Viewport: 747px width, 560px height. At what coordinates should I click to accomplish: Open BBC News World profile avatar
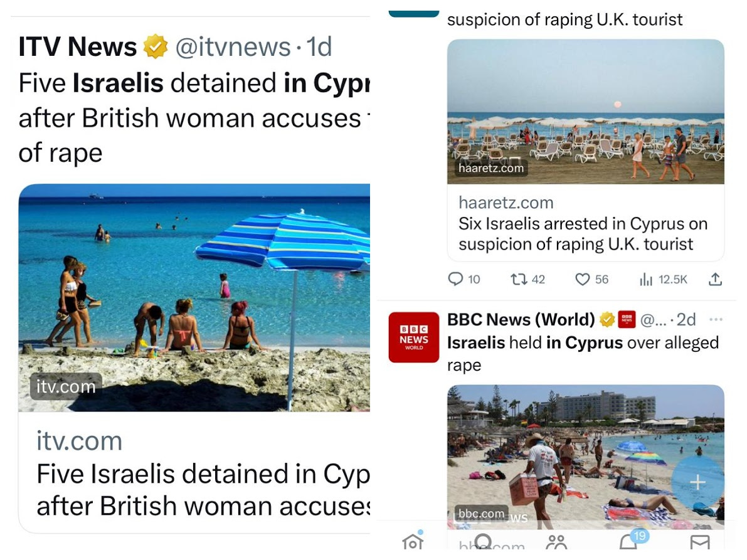(413, 337)
